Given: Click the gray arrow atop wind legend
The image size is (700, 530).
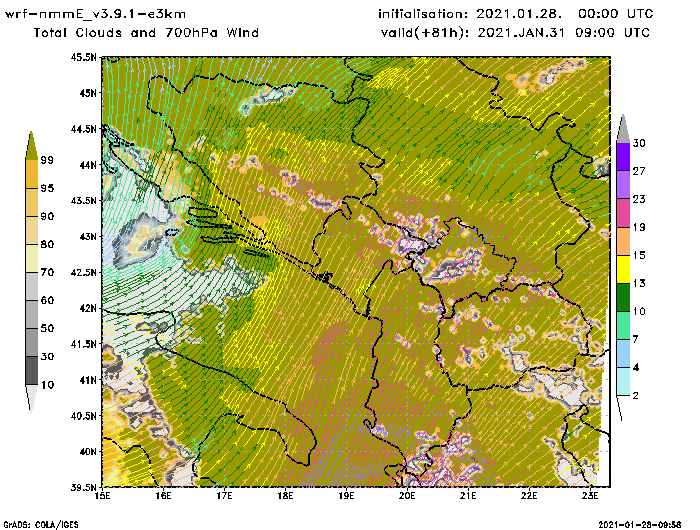Looking at the screenshot, I should pos(623,129).
